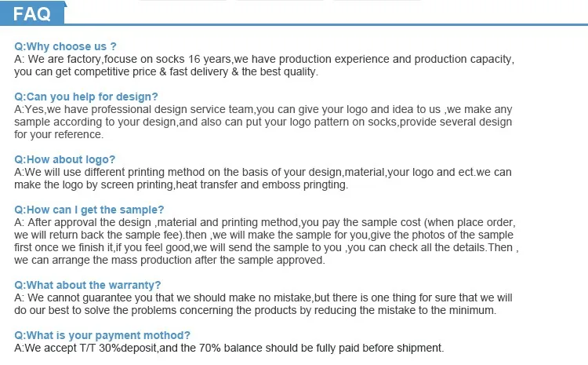Open the "What about the warranty?" question

point(88,285)
